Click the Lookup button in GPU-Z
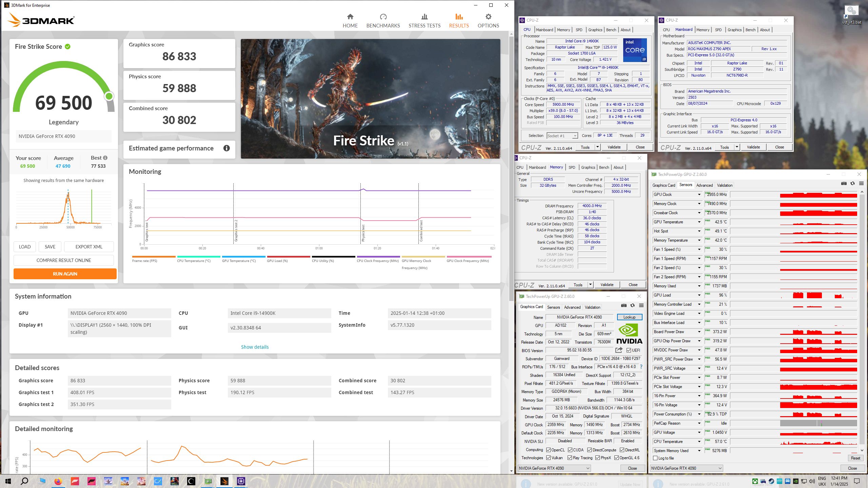 (629, 317)
